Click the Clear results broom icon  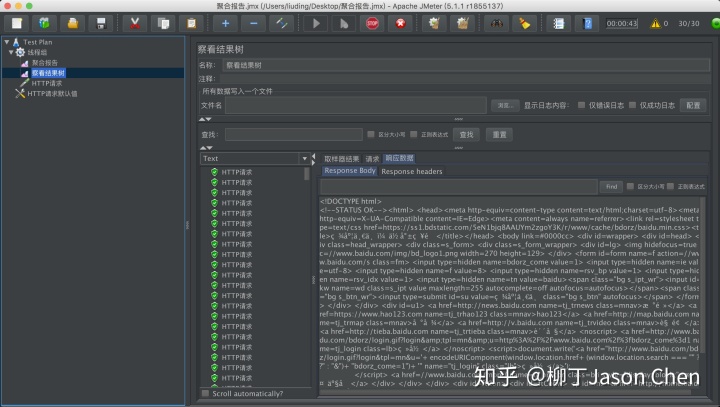434,23
